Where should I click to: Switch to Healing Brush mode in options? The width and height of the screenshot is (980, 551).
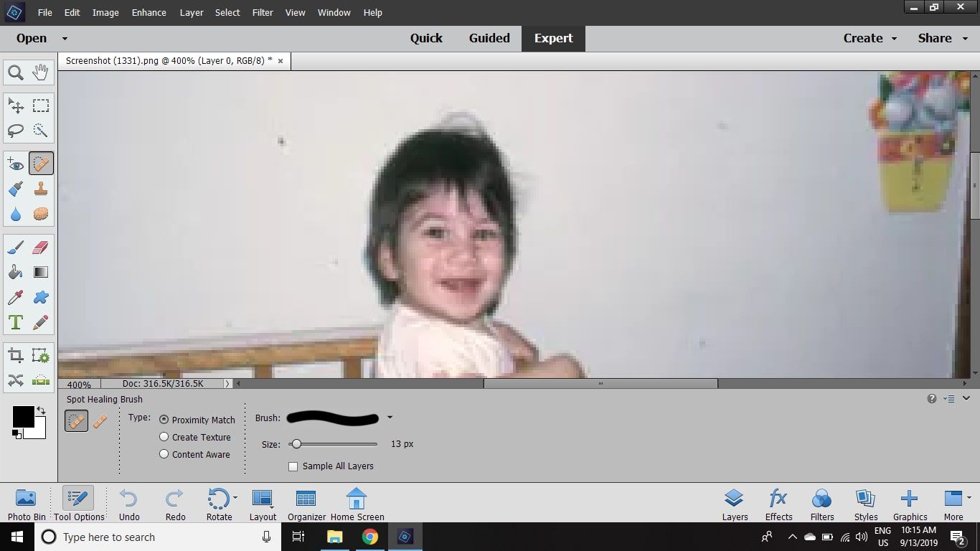click(100, 421)
